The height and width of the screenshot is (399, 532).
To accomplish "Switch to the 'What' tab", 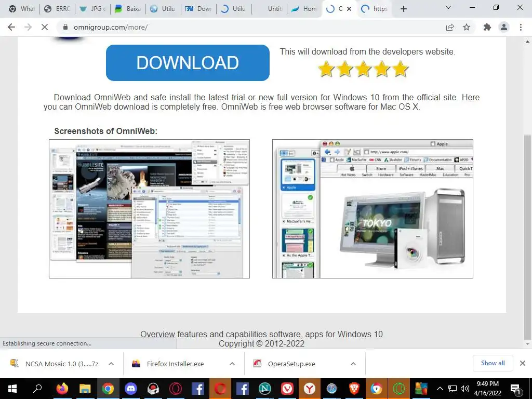I will 22,9.
